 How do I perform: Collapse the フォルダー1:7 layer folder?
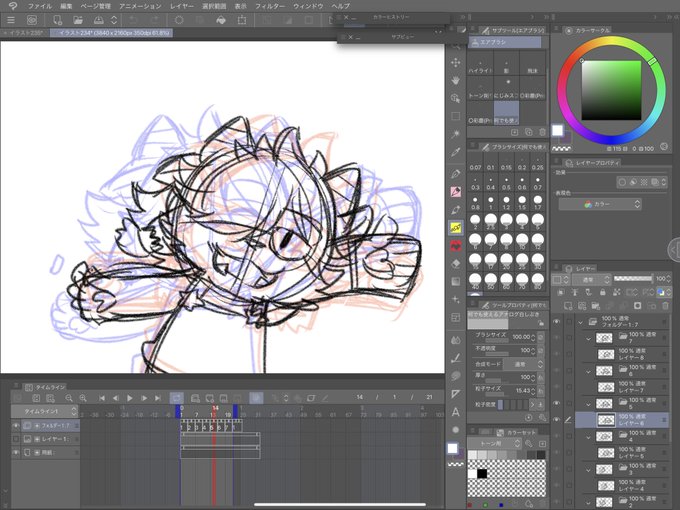[x=581, y=322]
